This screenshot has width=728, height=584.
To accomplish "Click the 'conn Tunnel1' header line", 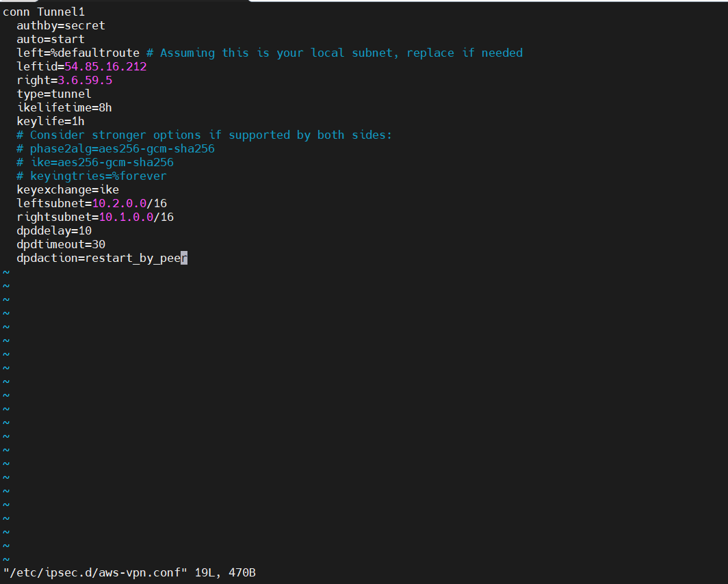I will [x=44, y=12].
